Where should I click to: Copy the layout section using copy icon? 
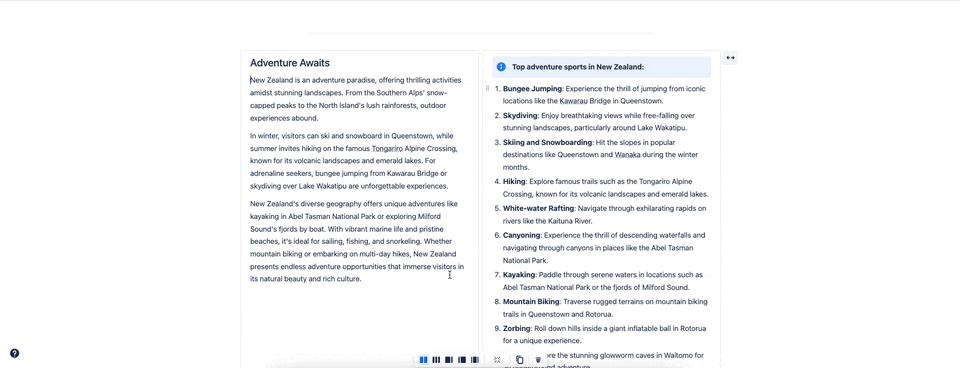[x=519, y=360]
